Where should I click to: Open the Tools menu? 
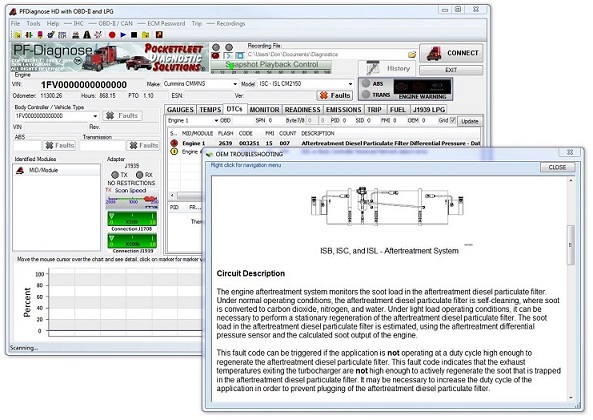tap(33, 23)
